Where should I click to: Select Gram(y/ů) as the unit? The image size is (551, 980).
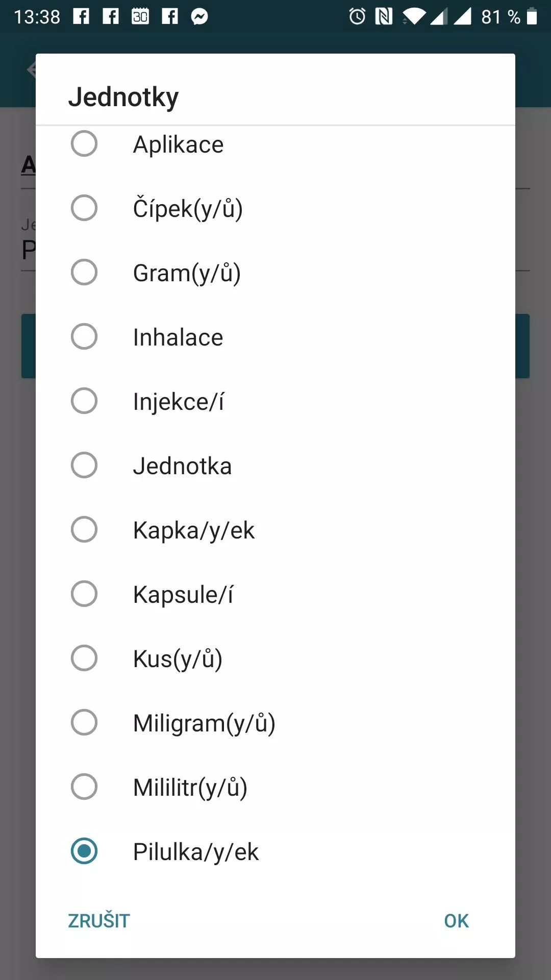[84, 273]
